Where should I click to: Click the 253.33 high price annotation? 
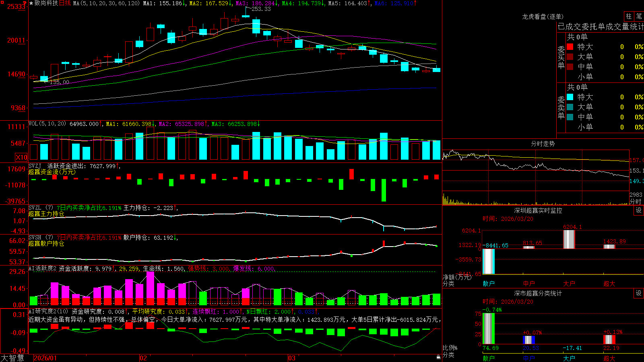(x=261, y=9)
